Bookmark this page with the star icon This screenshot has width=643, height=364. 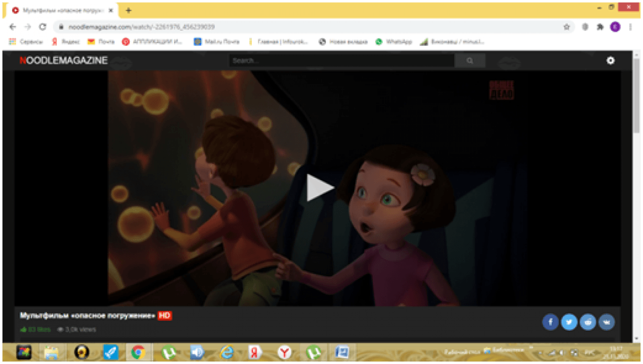point(567,27)
